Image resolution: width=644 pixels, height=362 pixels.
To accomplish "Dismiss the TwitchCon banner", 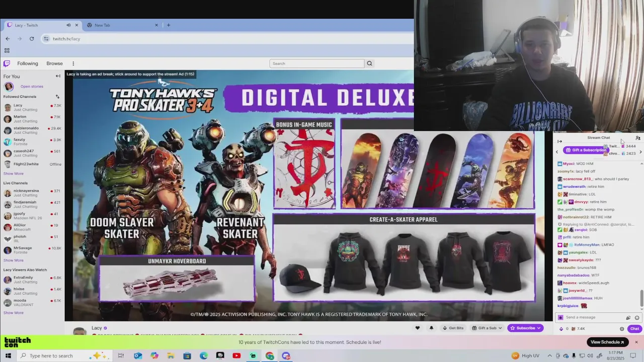I will [x=636, y=342].
